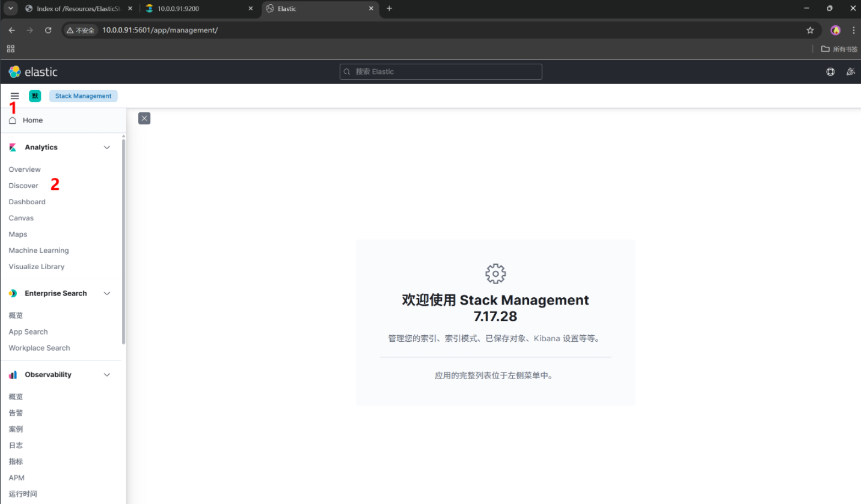Reload the browser page
This screenshot has width=861, height=504.
[x=48, y=30]
